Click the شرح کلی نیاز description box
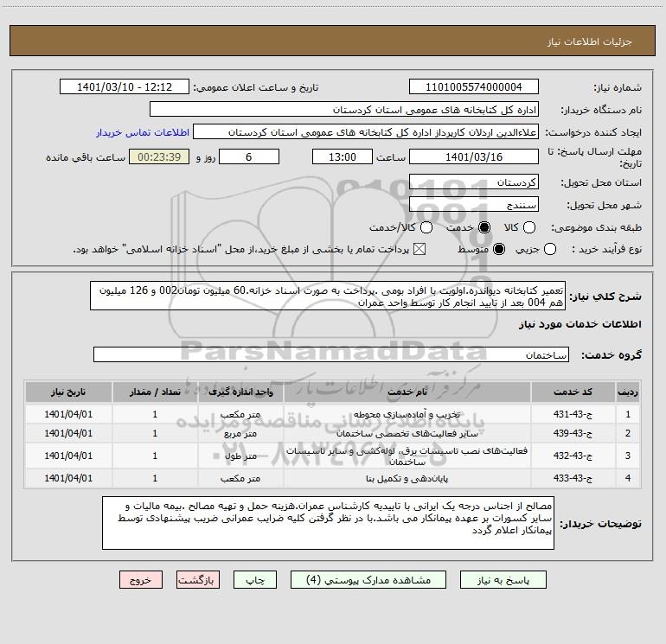Image resolution: width=666 pixels, height=644 pixels. coord(328,296)
